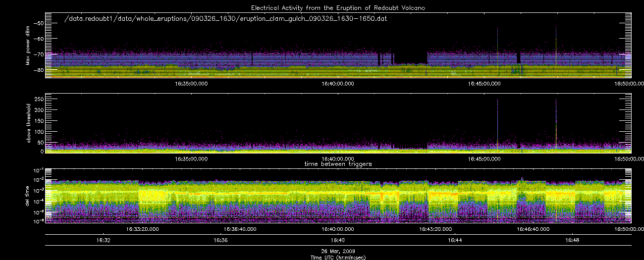
Task: Click 16:35:00.000 label under above threshold plot
Action: (191, 158)
